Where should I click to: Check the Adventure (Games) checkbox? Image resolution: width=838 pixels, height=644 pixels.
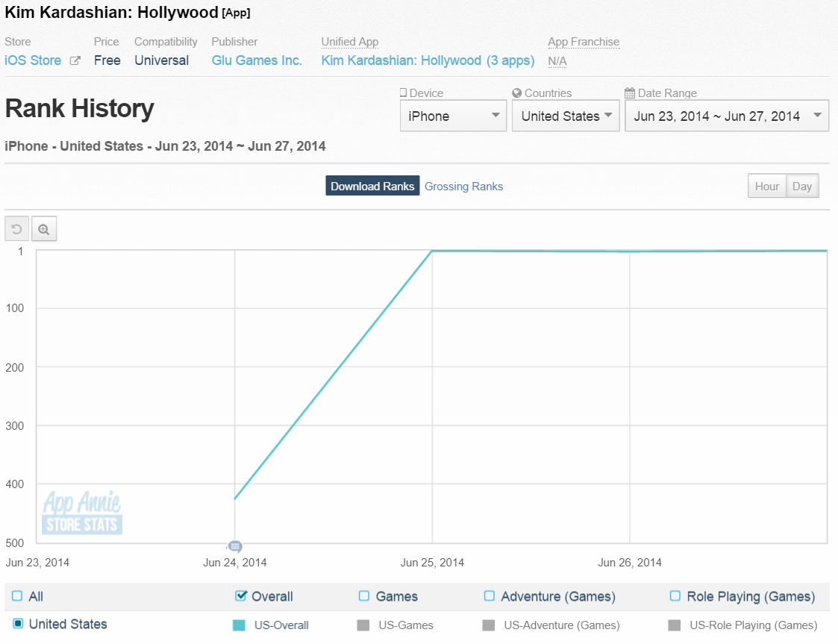point(489,596)
